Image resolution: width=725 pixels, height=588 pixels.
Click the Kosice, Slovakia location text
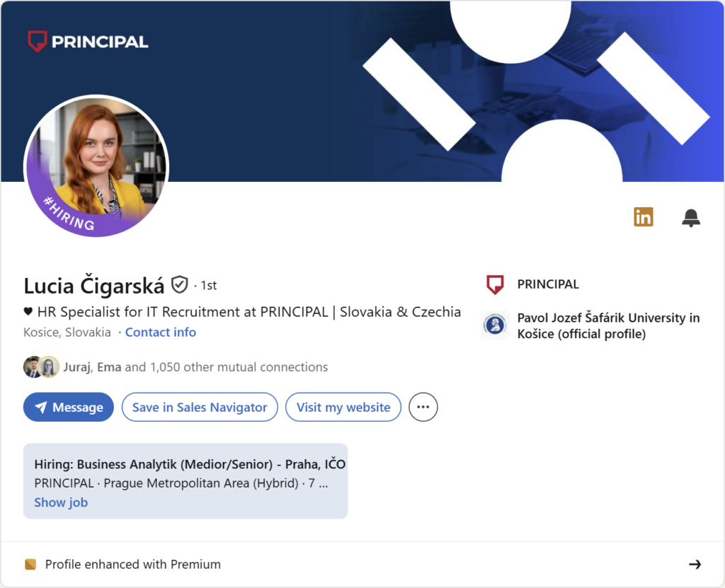pos(67,333)
